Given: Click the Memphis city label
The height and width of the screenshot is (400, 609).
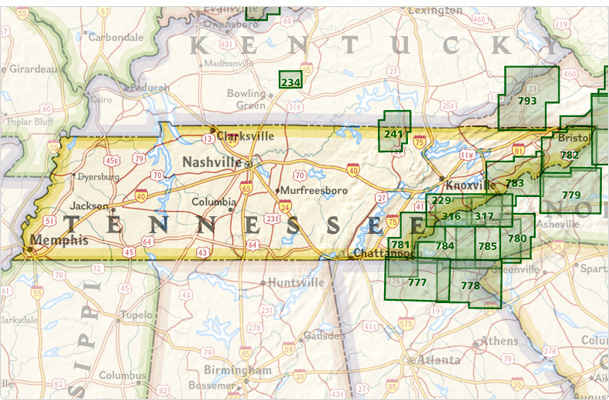Looking at the screenshot, I should point(59,241).
